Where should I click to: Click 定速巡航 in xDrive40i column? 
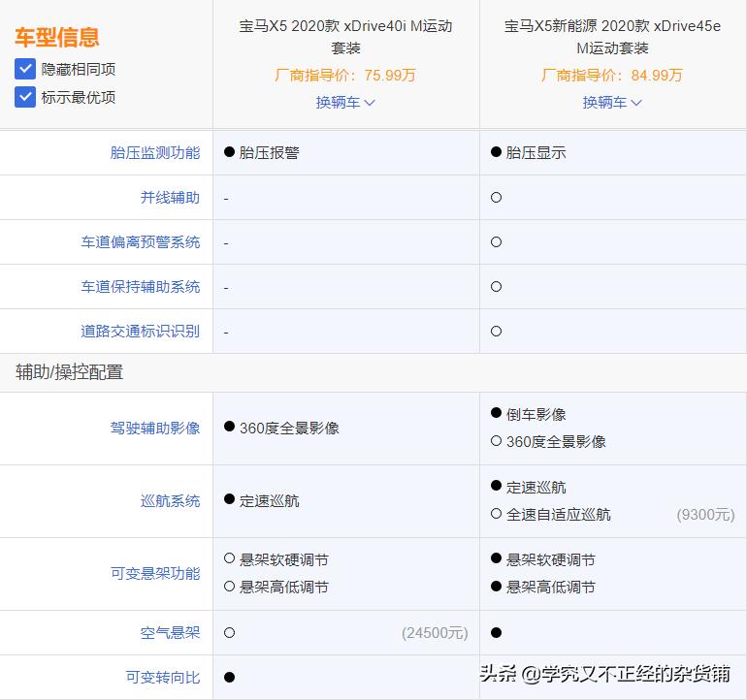tap(269, 501)
